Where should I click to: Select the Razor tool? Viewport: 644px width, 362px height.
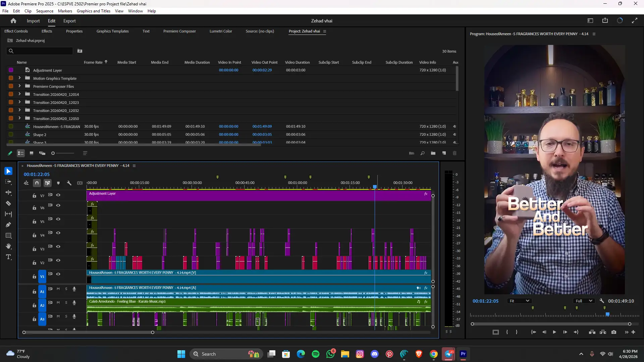click(8, 203)
